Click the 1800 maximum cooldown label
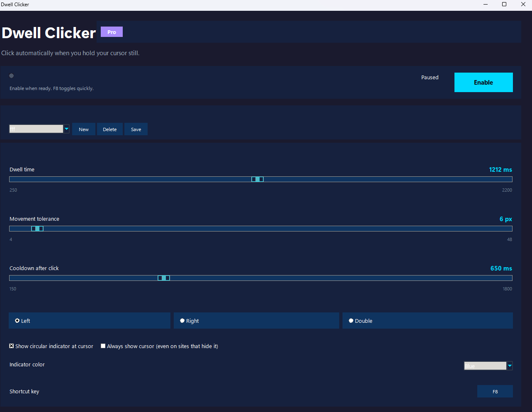Image resolution: width=532 pixels, height=412 pixels. click(508, 289)
